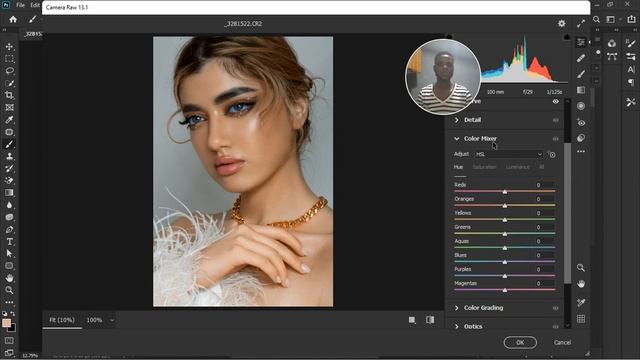
Task: Select the Blur tool droplet icon
Action: point(9,205)
